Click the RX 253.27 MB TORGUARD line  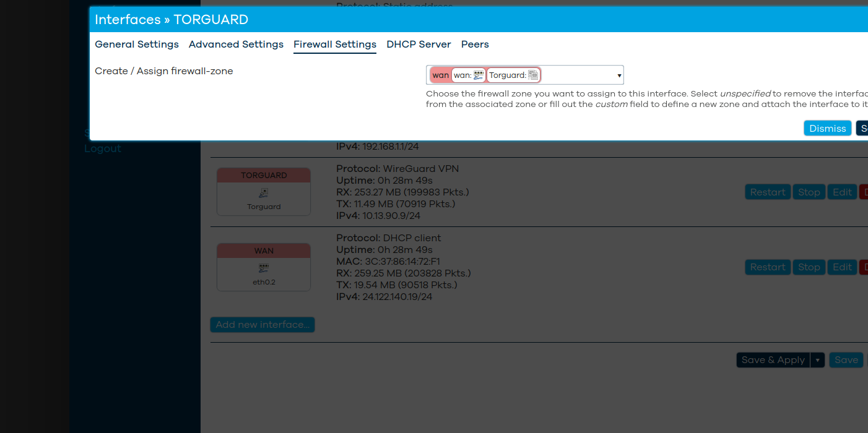402,192
